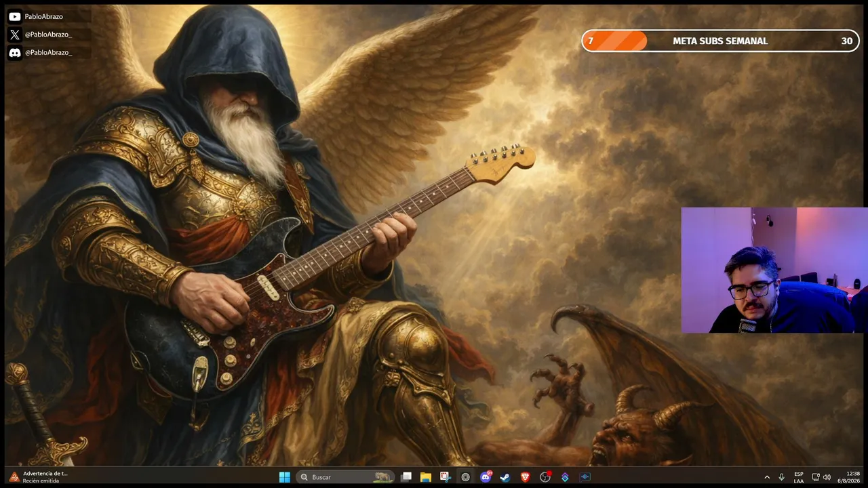This screenshot has height=488, width=868.
Task: Click the Discord logo in the overlay
Action: pos(14,53)
